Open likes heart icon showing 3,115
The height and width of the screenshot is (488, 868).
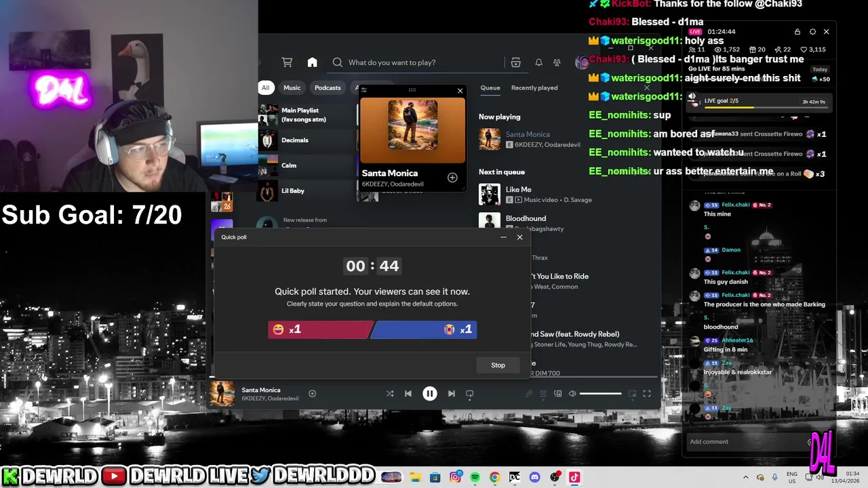[813, 49]
